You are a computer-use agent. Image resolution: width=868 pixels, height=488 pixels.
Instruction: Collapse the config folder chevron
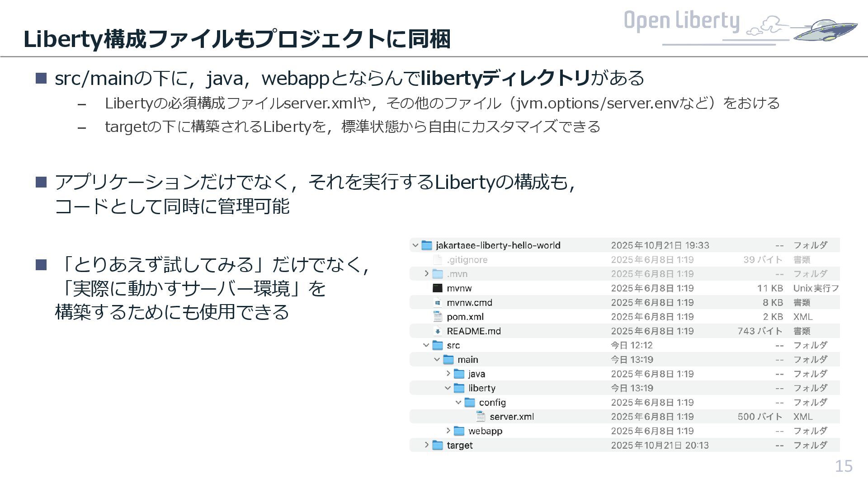click(458, 403)
